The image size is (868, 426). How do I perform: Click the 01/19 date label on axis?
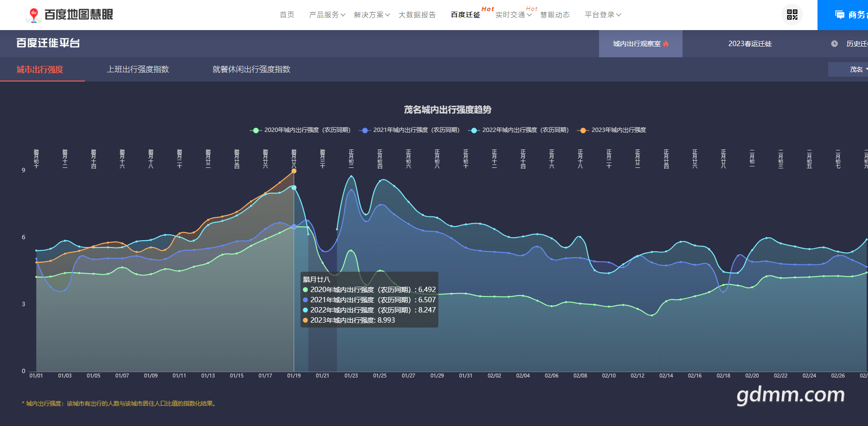click(294, 376)
